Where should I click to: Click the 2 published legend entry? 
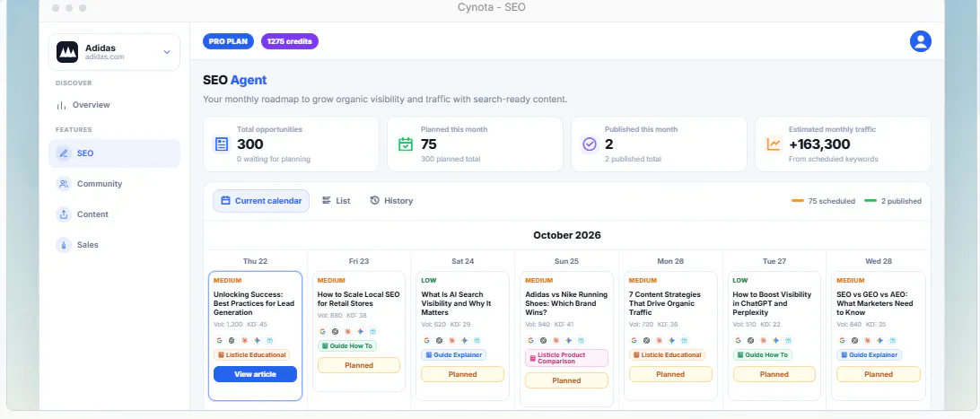coord(892,201)
